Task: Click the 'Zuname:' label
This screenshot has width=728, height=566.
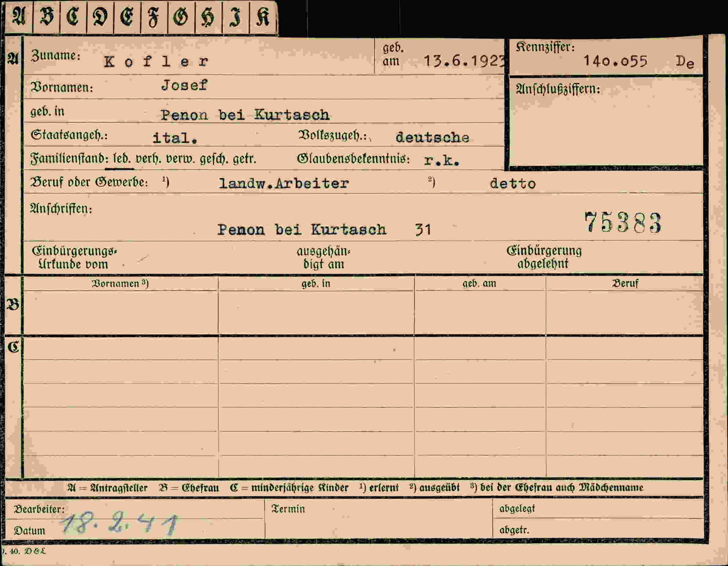Action: point(56,55)
